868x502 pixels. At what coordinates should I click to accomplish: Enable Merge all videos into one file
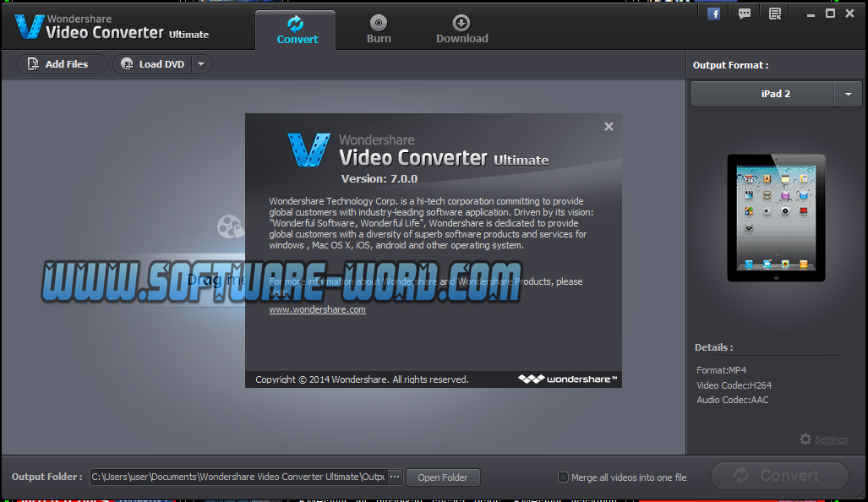click(563, 477)
